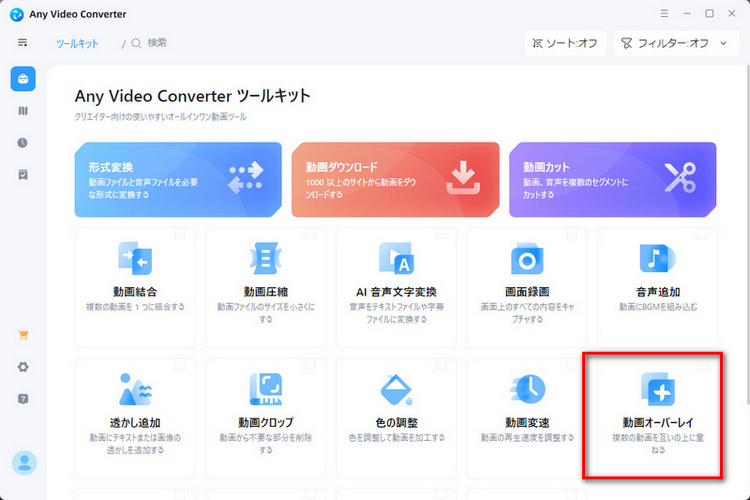Open the settings gear in sidebar

(23, 367)
